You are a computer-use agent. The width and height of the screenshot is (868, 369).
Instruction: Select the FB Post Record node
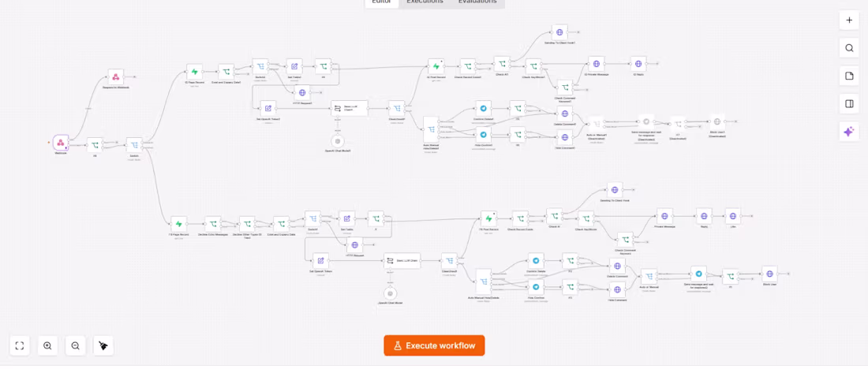(488, 219)
